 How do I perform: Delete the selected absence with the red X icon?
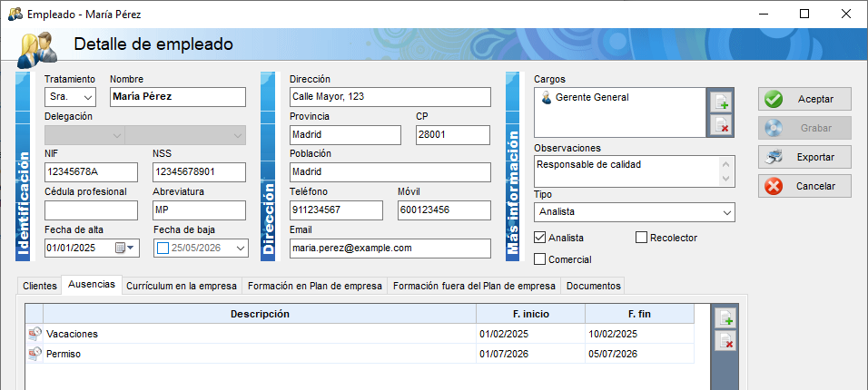[x=725, y=341]
